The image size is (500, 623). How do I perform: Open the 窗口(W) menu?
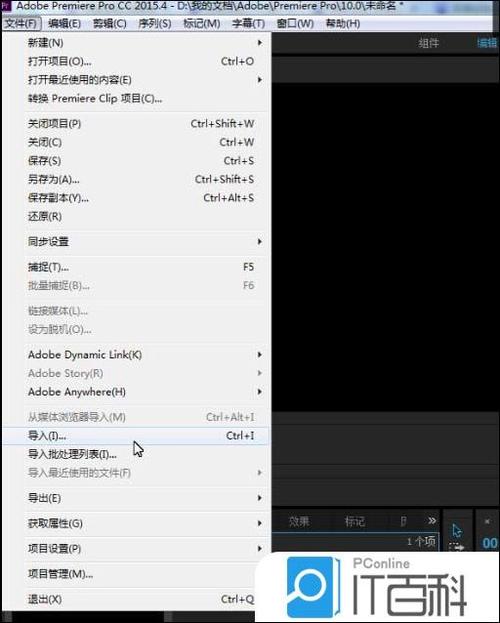tap(295, 23)
